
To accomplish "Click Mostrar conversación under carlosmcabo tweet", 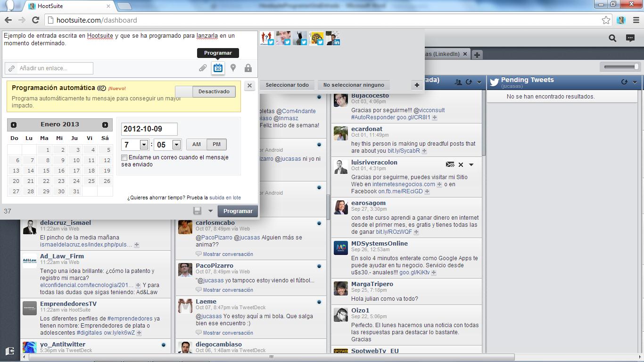I will coord(228,254).
